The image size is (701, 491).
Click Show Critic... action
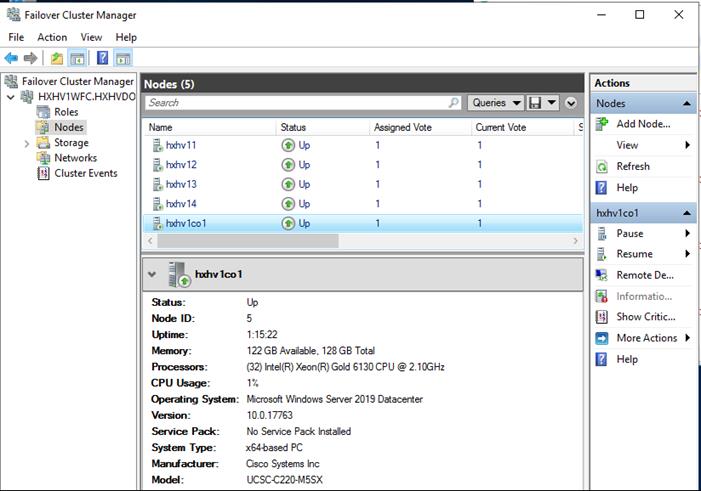(646, 317)
